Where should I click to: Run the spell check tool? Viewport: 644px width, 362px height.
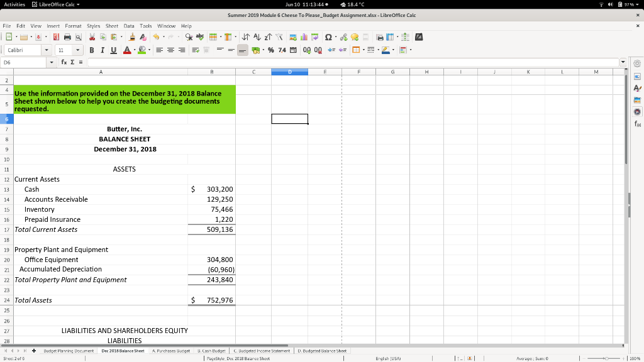201,37
